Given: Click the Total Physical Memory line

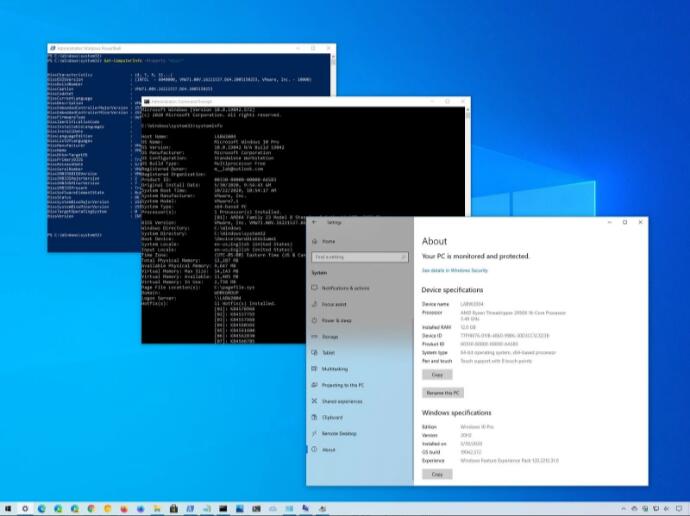Looking at the screenshot, I should coord(190,260).
